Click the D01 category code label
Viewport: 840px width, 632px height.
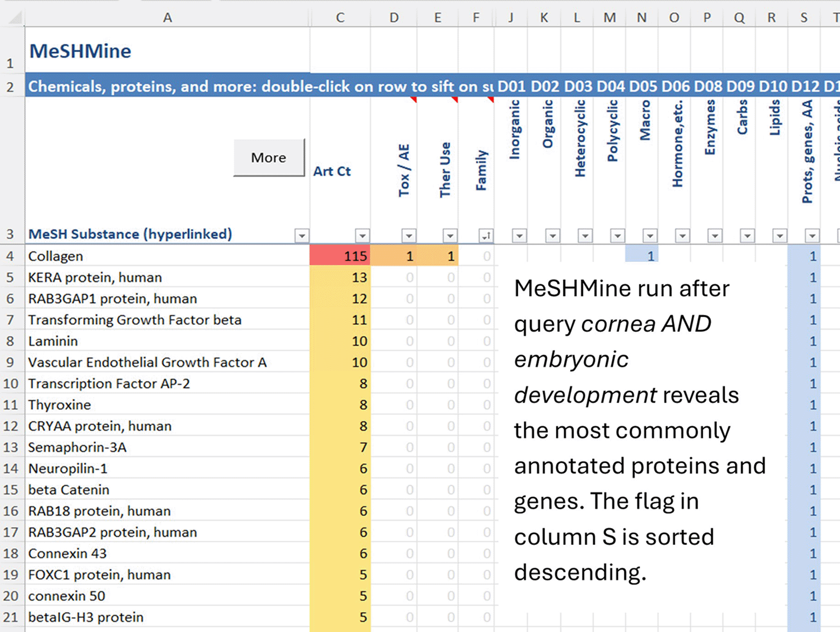point(512,87)
